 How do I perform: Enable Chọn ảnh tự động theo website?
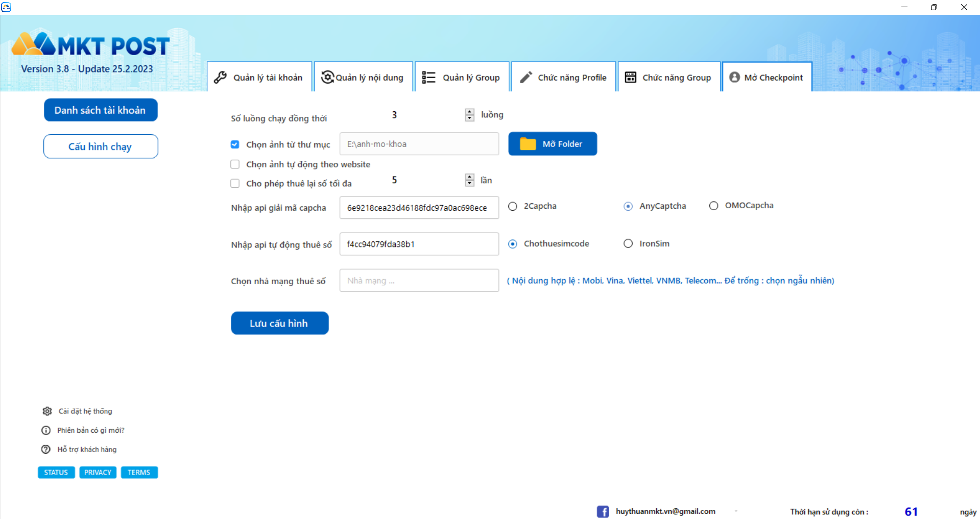point(235,164)
